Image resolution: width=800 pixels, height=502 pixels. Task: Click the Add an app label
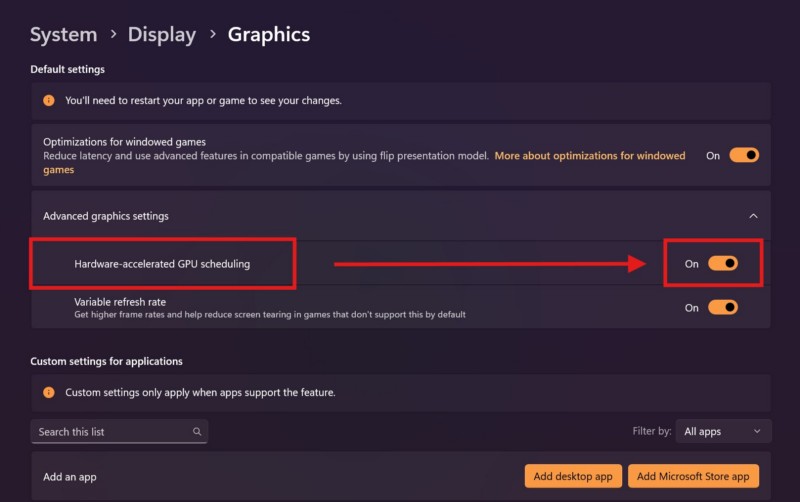[70, 477]
